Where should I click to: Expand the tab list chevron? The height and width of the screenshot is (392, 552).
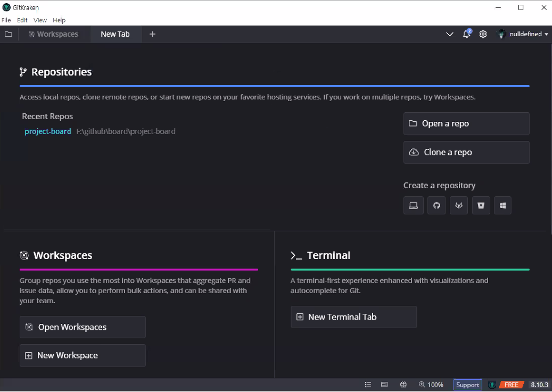(x=450, y=34)
